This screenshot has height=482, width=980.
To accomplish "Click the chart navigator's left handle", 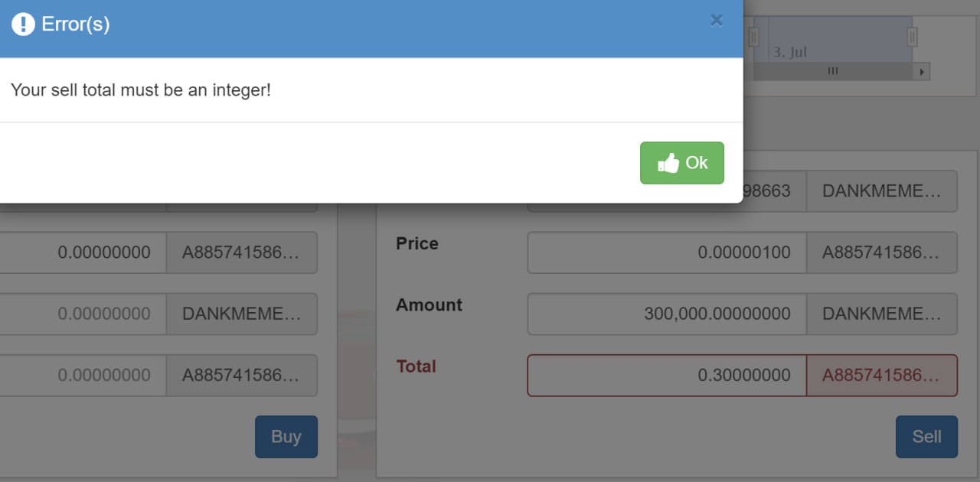I will click(x=753, y=36).
